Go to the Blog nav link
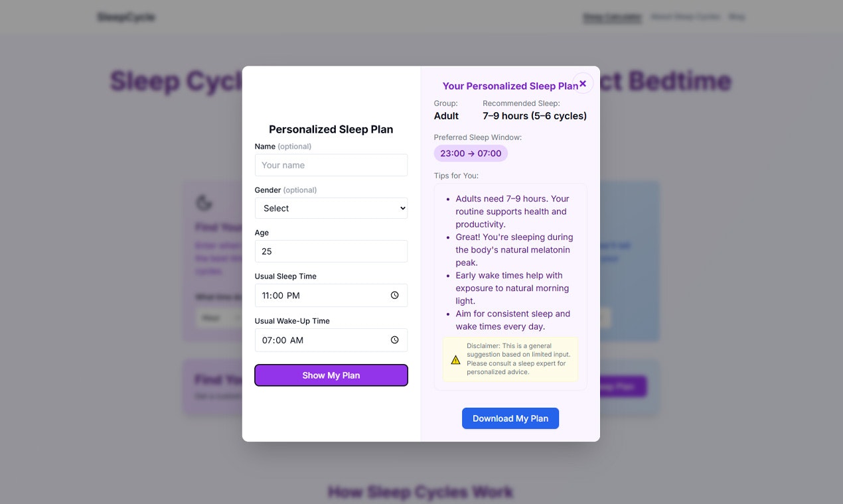The image size is (843, 504). (737, 17)
